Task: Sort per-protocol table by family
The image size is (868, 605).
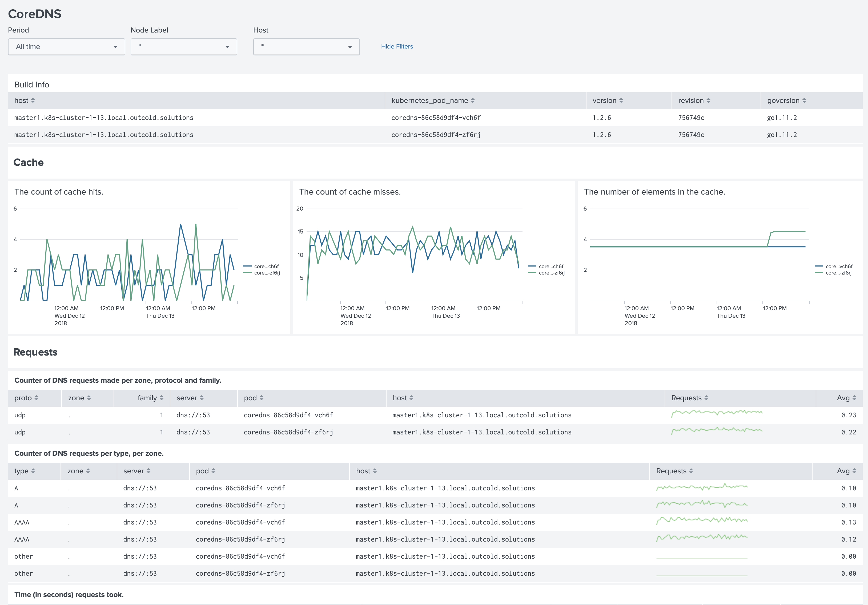Action: [x=150, y=398]
